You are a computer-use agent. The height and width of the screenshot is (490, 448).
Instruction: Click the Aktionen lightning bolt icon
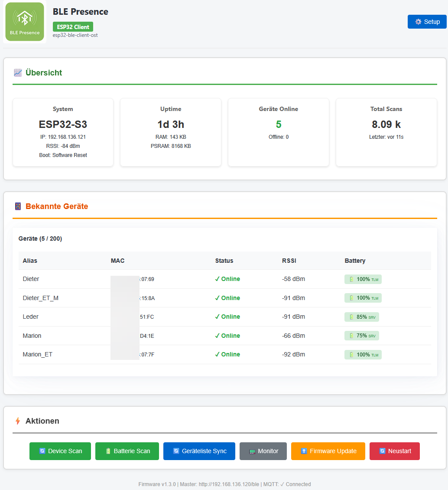[18, 421]
